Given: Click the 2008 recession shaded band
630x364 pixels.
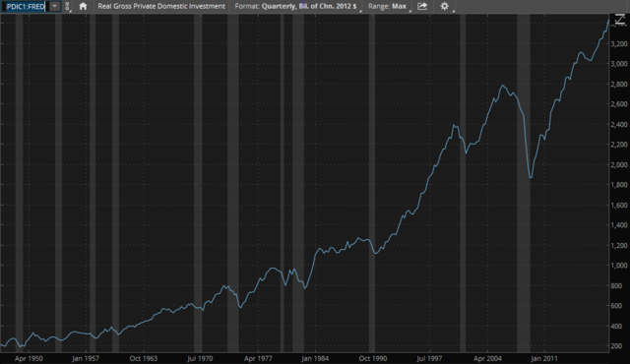Looking at the screenshot, I should point(524,183).
